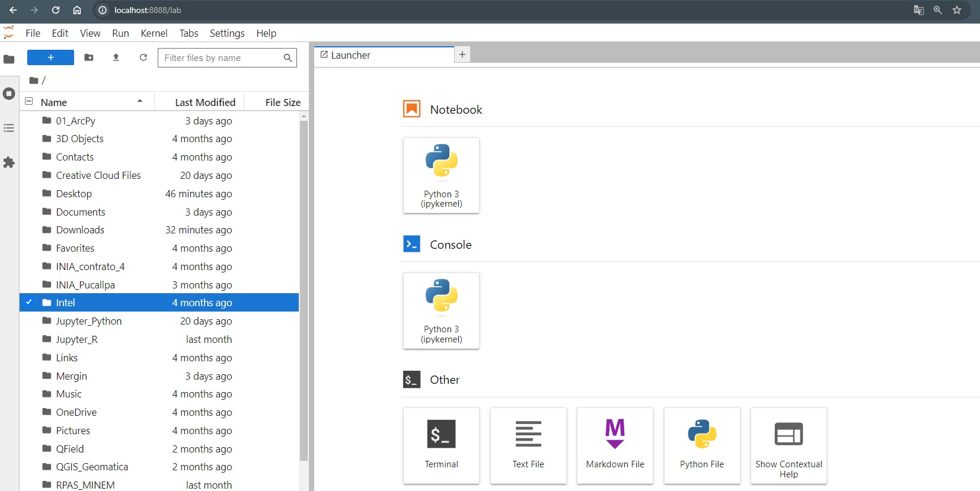Launch Python 3 notebook under Notebook
Image resolution: width=980 pixels, height=491 pixels.
click(442, 175)
